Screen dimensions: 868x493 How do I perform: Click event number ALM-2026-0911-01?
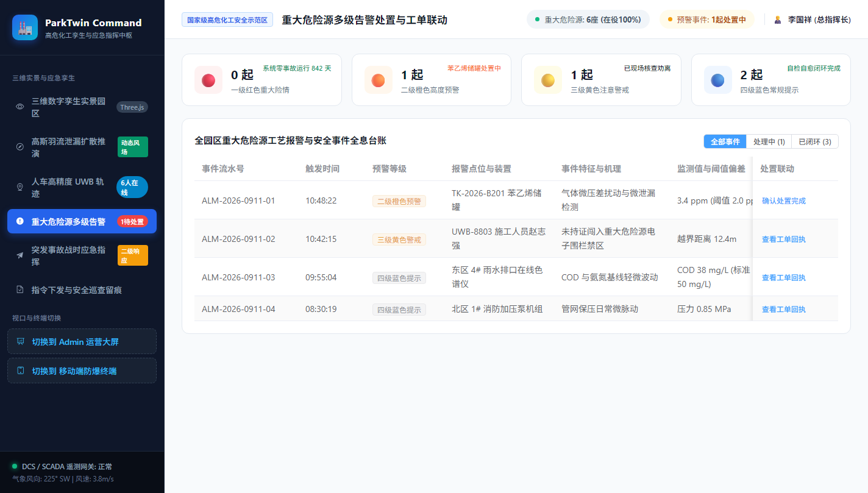click(238, 200)
